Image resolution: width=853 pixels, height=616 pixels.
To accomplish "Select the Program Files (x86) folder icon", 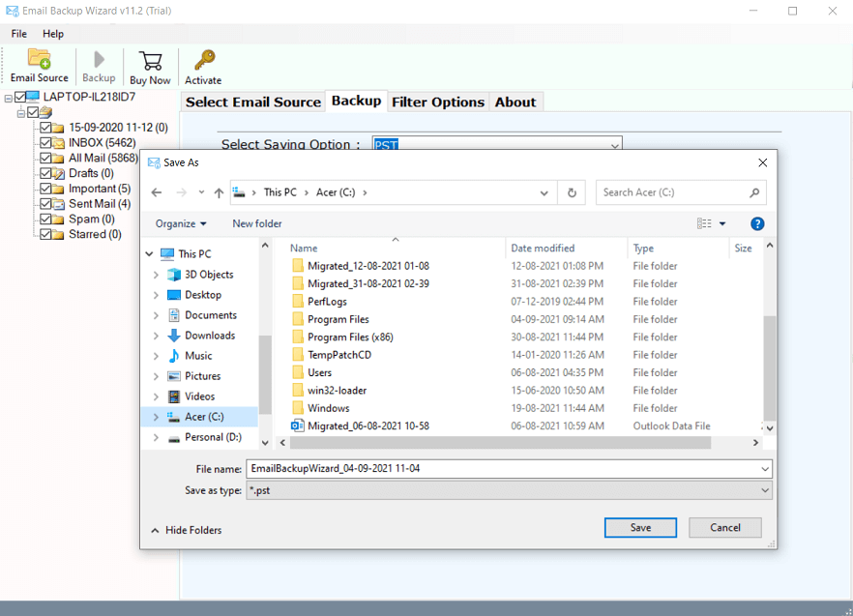I will [298, 337].
